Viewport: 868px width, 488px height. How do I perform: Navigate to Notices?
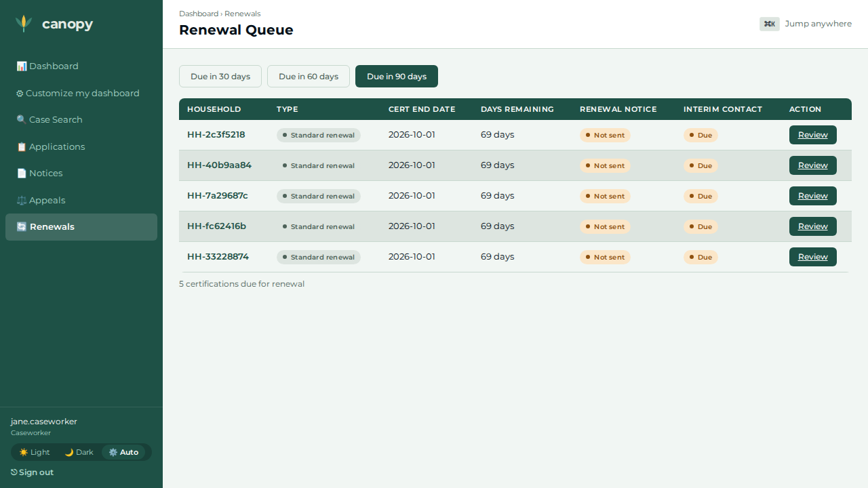tap(81, 174)
